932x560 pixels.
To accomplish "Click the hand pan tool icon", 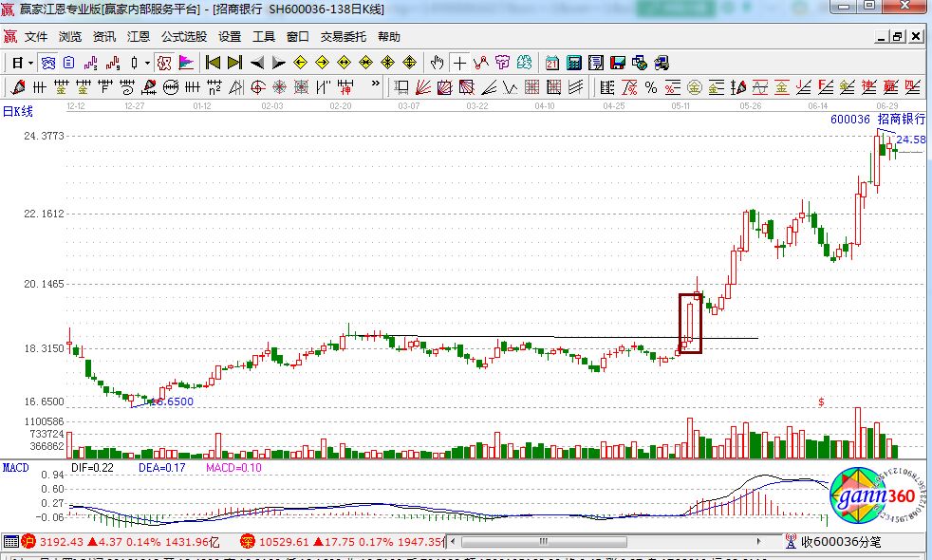I will 437,64.
